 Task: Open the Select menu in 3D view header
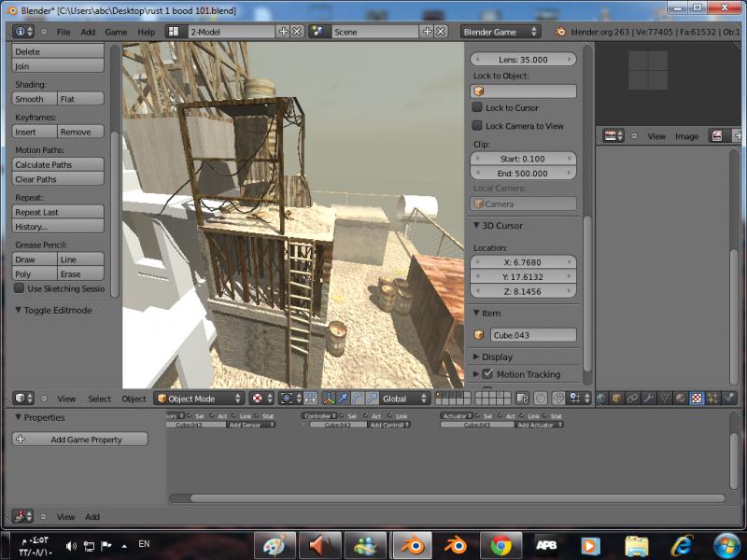(99, 399)
